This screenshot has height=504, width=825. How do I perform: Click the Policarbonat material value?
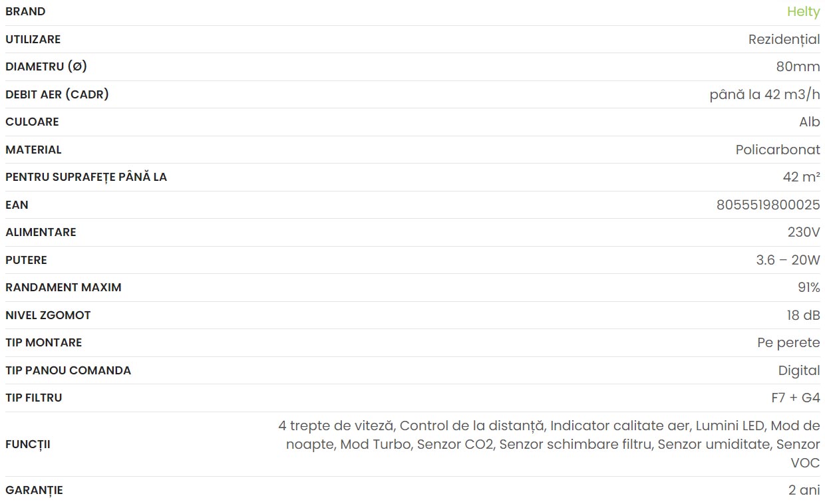pyautogui.click(x=778, y=150)
